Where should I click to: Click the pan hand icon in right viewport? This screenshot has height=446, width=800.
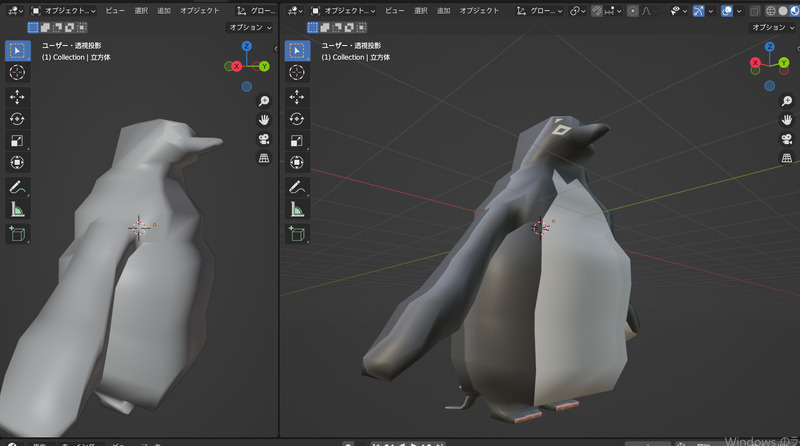click(787, 120)
